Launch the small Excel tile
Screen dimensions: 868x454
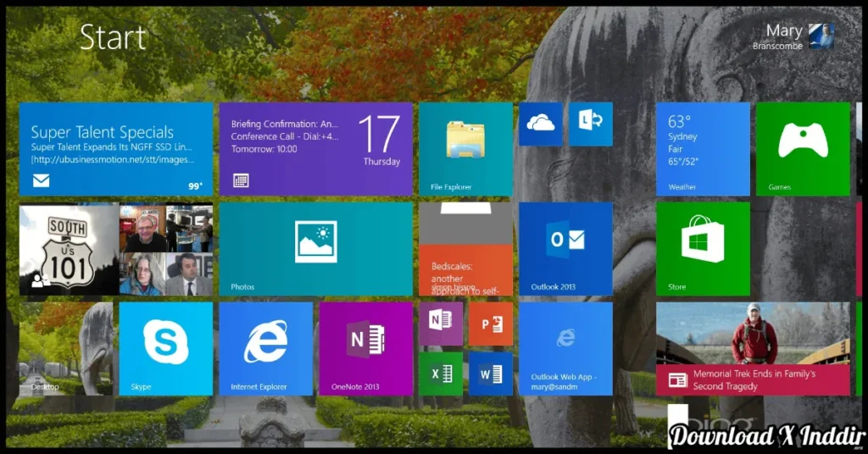[x=441, y=374]
